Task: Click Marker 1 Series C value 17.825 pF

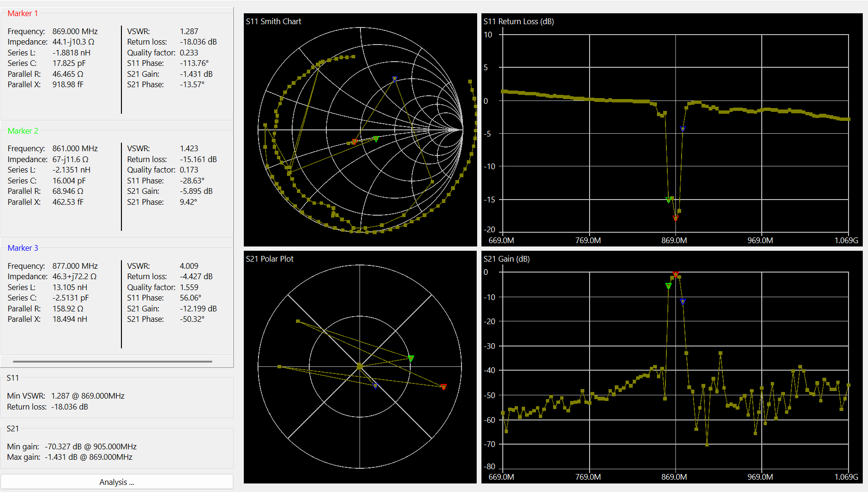Action: (69, 63)
